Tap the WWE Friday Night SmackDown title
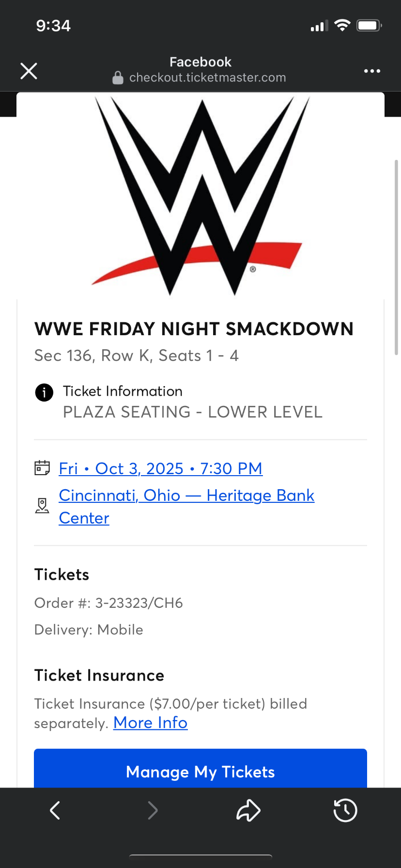Image resolution: width=401 pixels, height=868 pixels. (x=194, y=329)
